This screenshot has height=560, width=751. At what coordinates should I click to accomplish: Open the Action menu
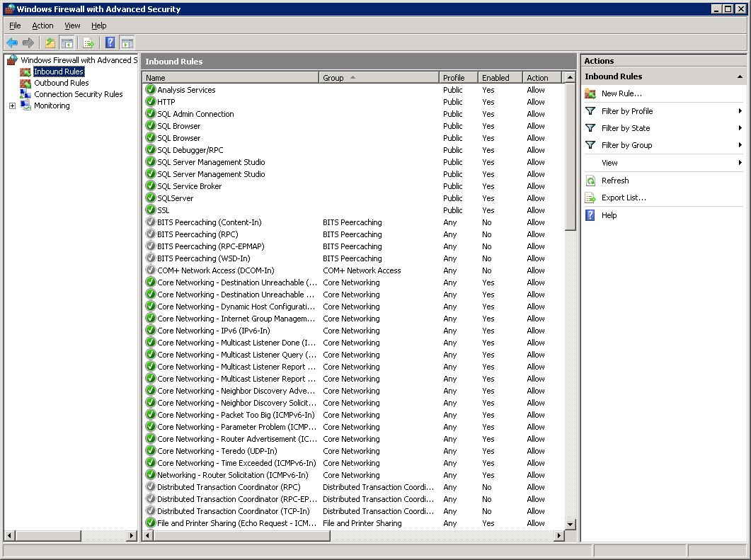(x=42, y=25)
